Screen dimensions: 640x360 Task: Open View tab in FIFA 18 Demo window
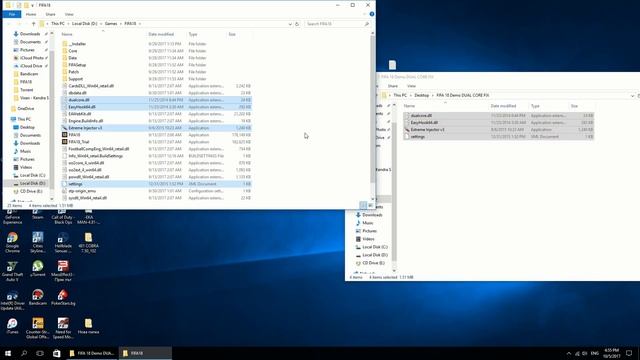pyautogui.click(x=411, y=86)
